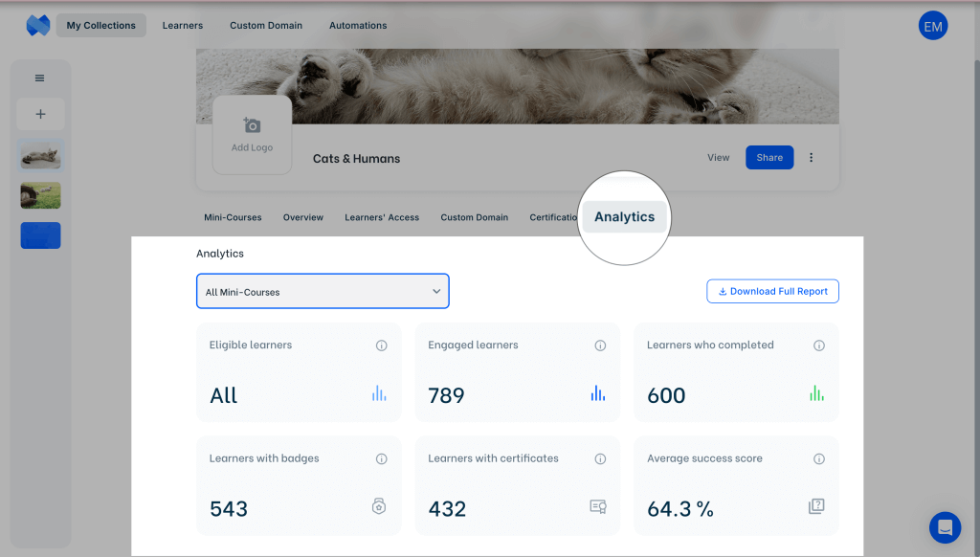Screen dimensions: 980x557
Task: Open the three-dot options menu next to Share
Action: pos(812,158)
